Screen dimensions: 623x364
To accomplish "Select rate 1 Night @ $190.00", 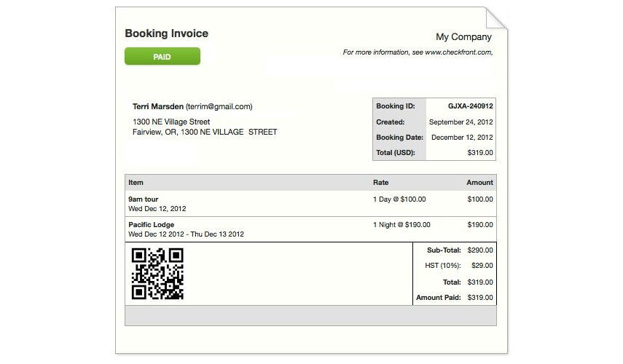I will 401,225.
